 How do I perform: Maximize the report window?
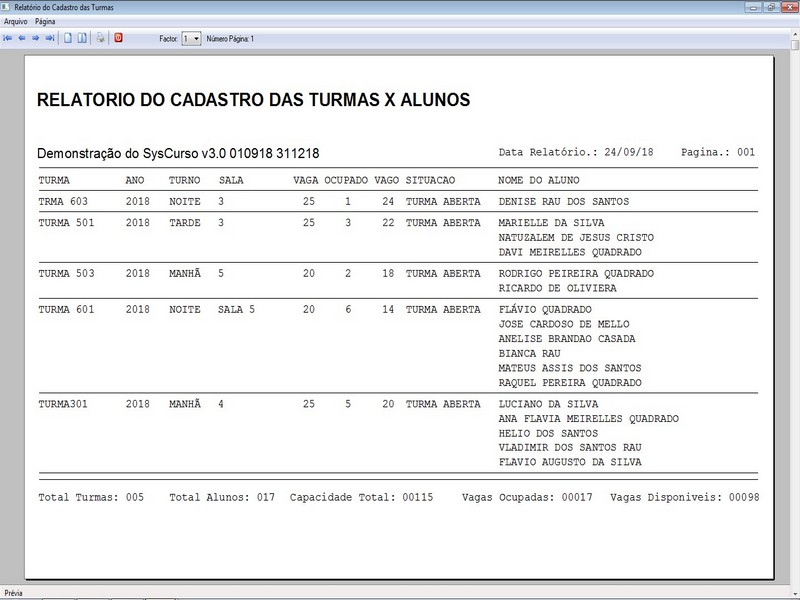coord(771,7)
